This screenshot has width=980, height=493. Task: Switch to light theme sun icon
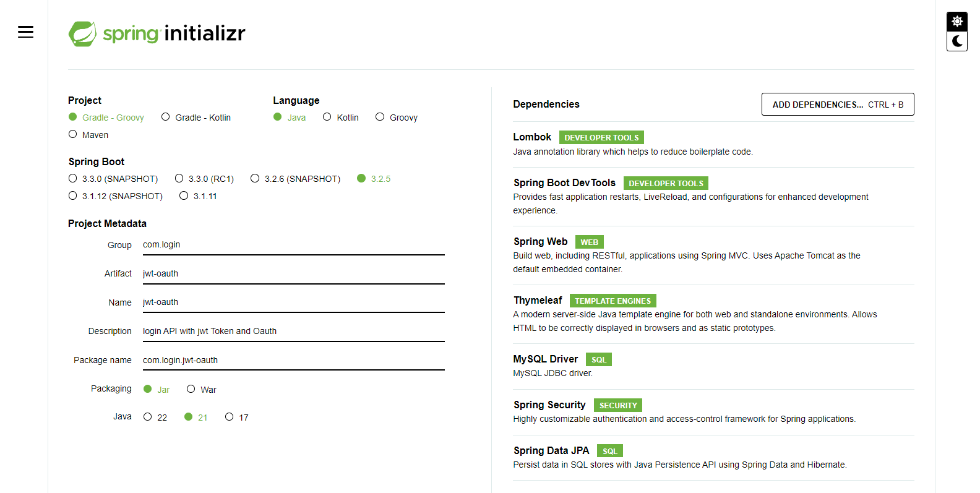coord(957,22)
